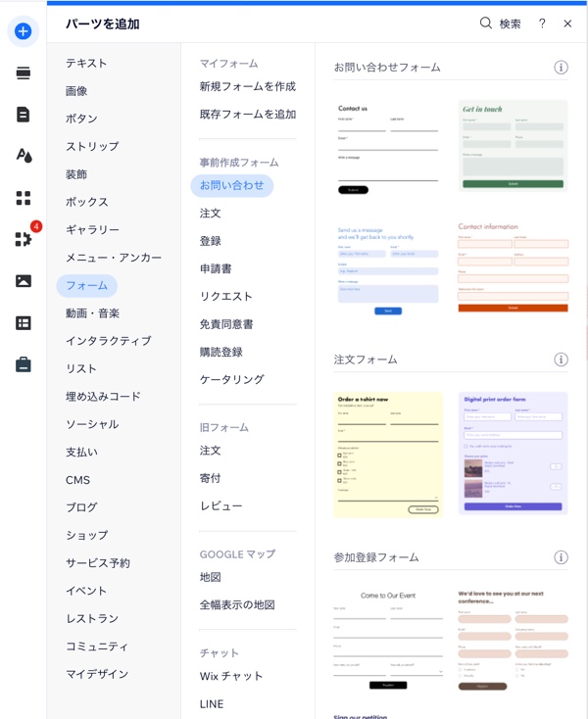Select 申請書 form type
The image size is (588, 719).
coord(216,268)
